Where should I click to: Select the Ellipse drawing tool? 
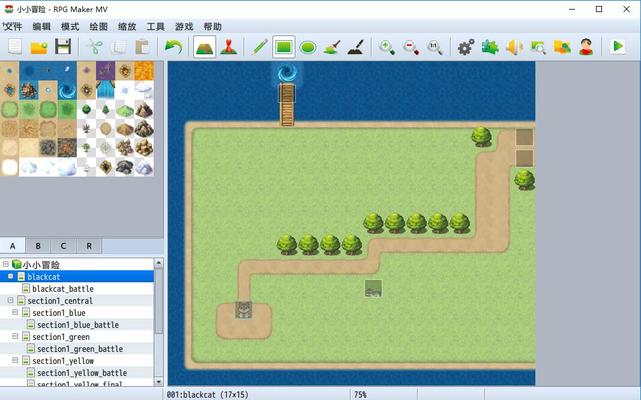pos(308,47)
